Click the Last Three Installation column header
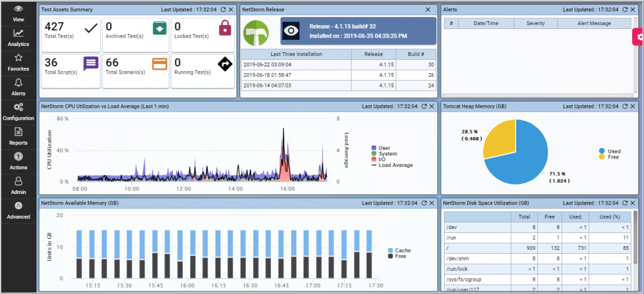 coord(296,54)
